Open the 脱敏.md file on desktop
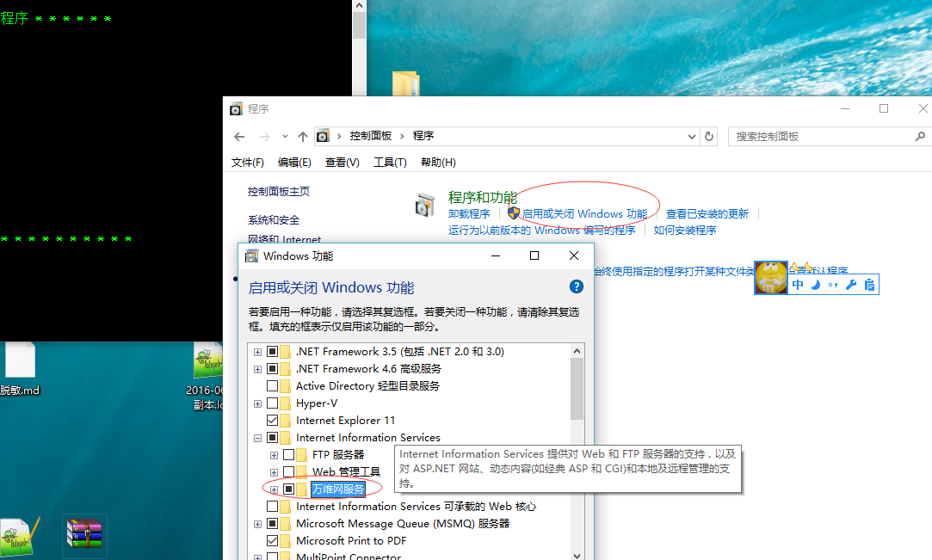932x560 pixels. click(x=20, y=369)
